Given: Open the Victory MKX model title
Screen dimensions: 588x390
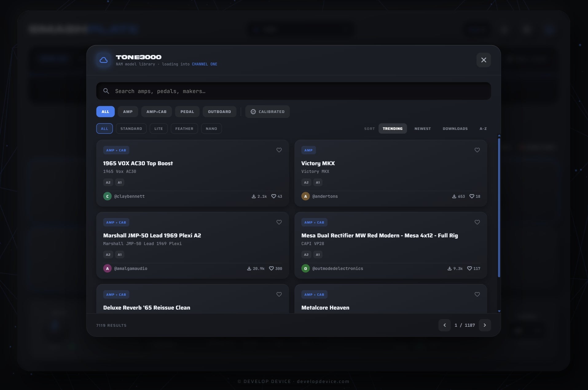Looking at the screenshot, I should tap(318, 163).
